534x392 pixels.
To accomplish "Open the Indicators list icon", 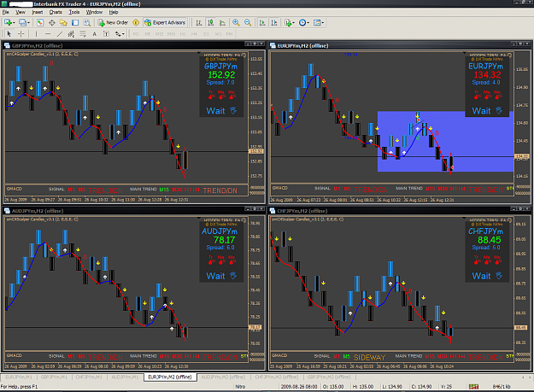I will click(x=288, y=22).
